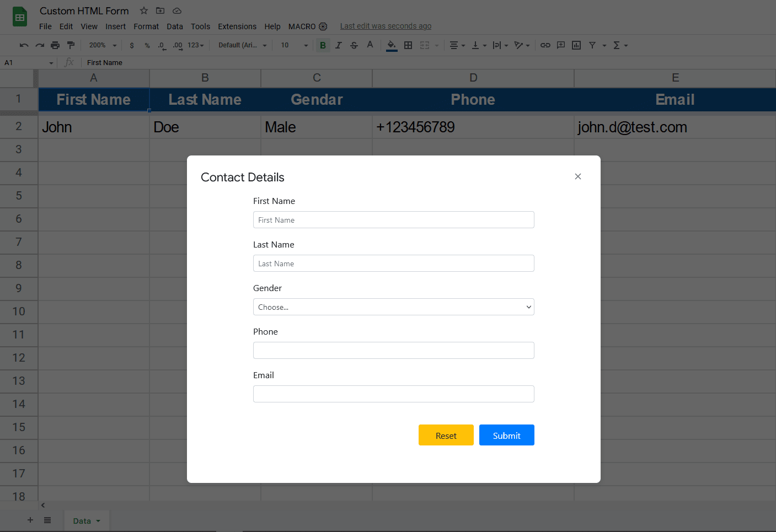
Task: Open the Functions sigma menu
Action: (x=620, y=45)
